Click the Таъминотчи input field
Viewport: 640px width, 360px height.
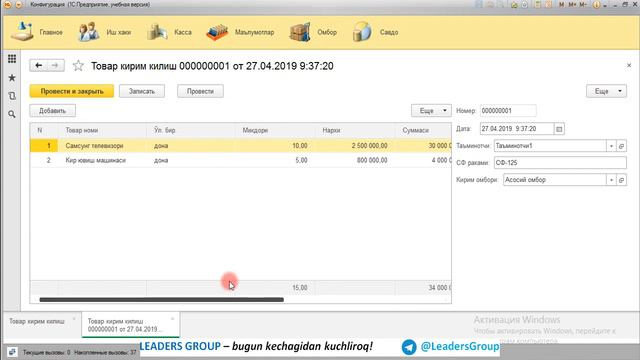point(550,146)
